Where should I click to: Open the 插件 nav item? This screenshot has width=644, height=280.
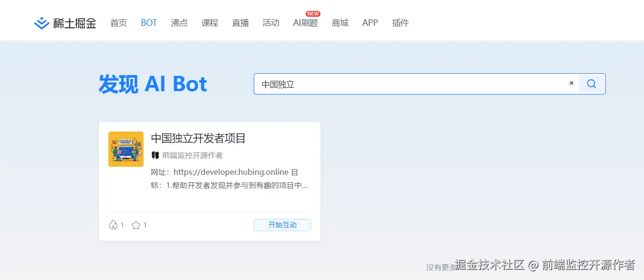coord(400,23)
